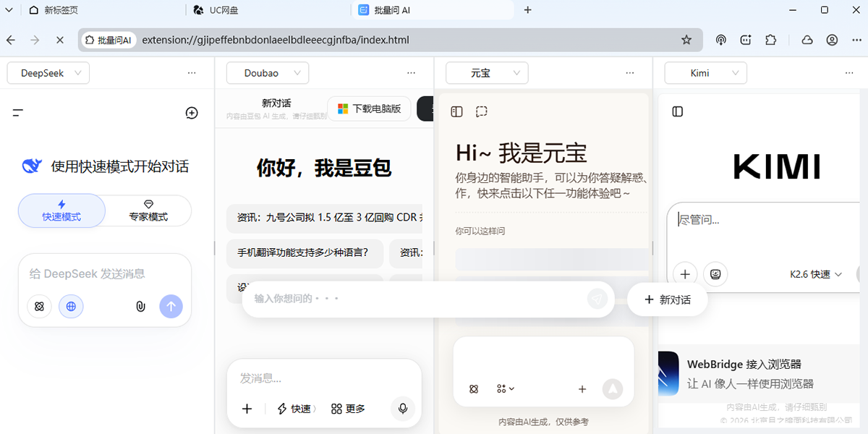Open a new browser tab
Viewport: 868px width, 434px height.
527,10
